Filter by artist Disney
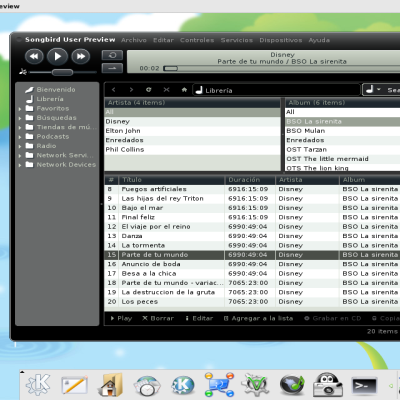The width and height of the screenshot is (400, 400). pos(193,121)
